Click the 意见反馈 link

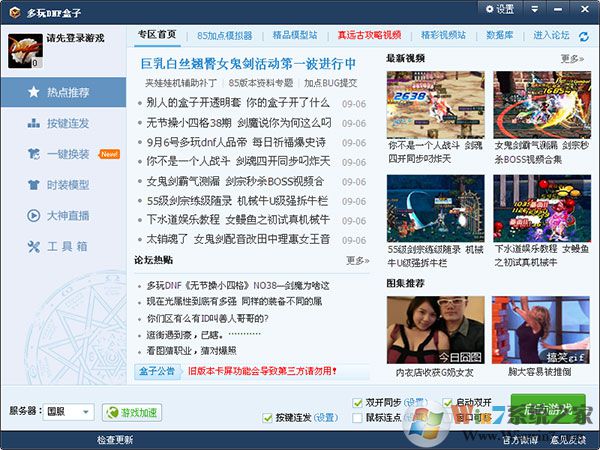[569, 440]
